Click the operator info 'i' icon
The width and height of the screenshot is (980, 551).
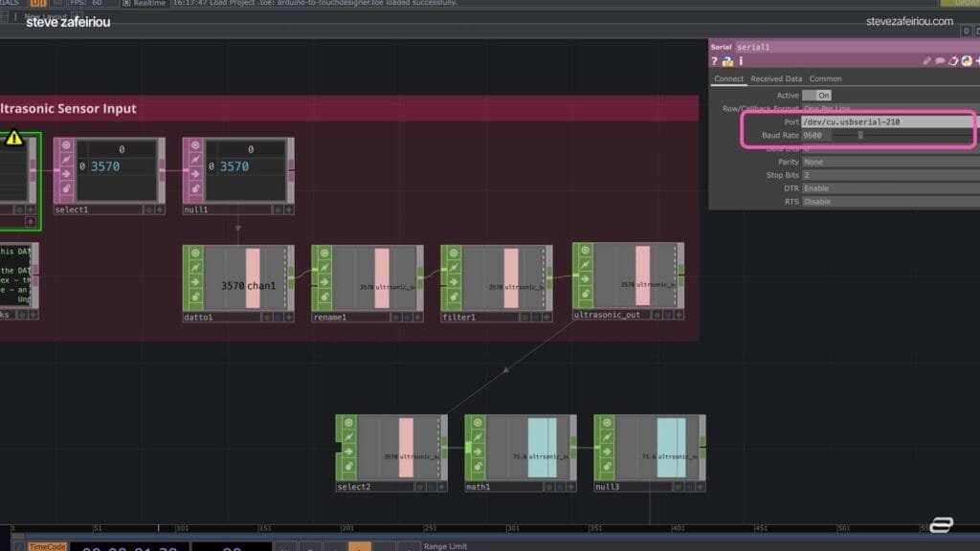point(741,61)
